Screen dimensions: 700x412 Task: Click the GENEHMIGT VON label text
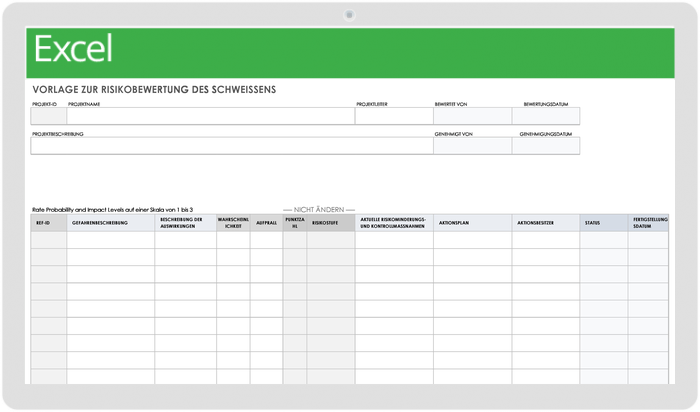[454, 134]
